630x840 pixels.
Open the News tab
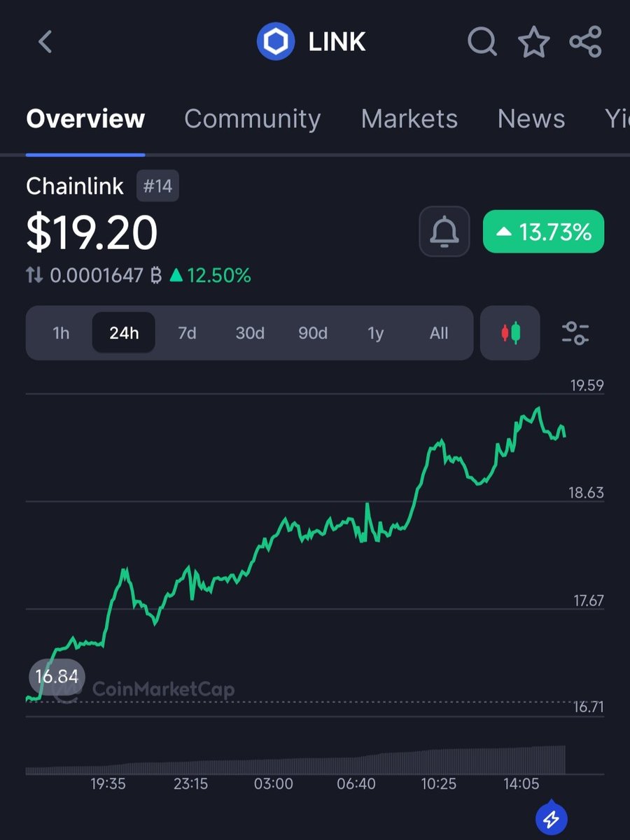[x=531, y=119]
